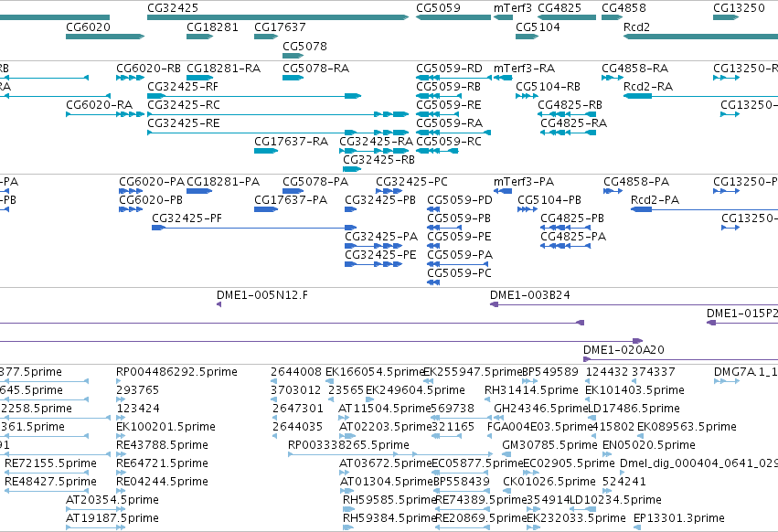Select the Rcd2 gene label
Screen dimensions: 778x532
point(636,27)
